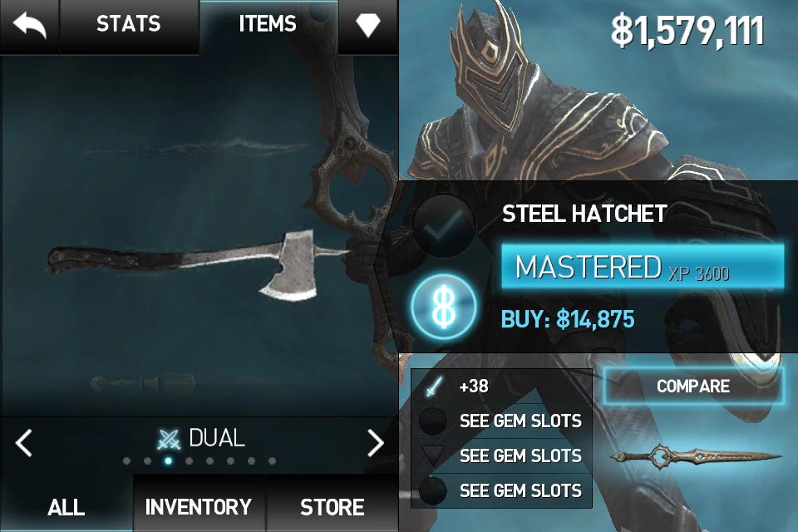Open the gems diamond icon tab
Image resolution: width=798 pixels, height=532 pixels.
coord(368,24)
